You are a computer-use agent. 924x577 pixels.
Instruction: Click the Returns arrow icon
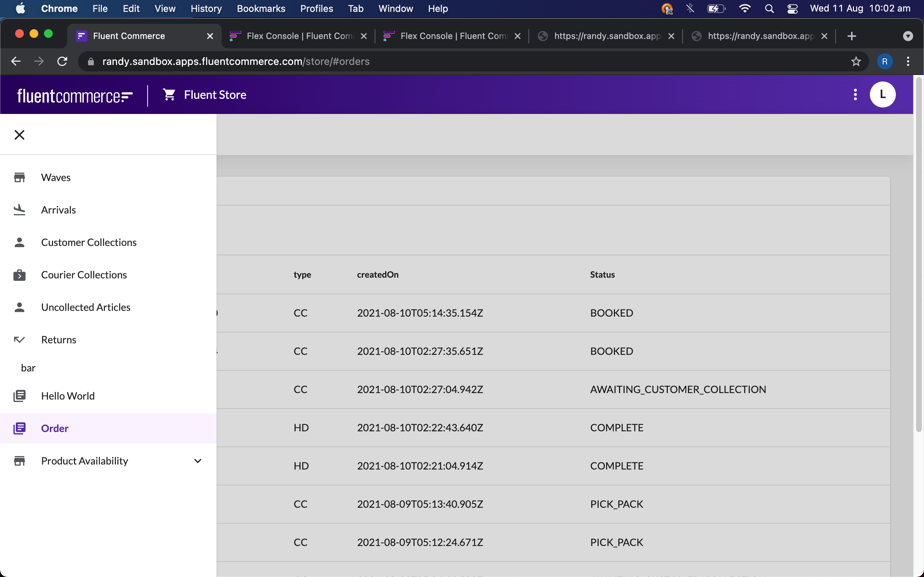19,340
